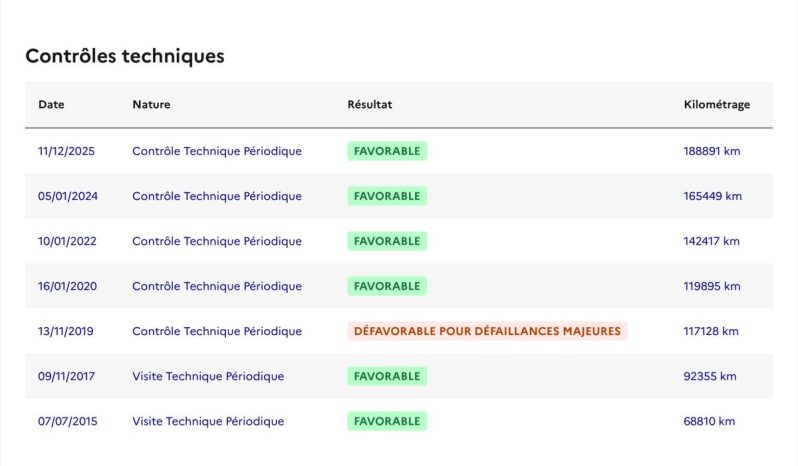Screen dimensions: 798x466
Task: Click the 16/01/2020 date cell
Action: coord(67,286)
